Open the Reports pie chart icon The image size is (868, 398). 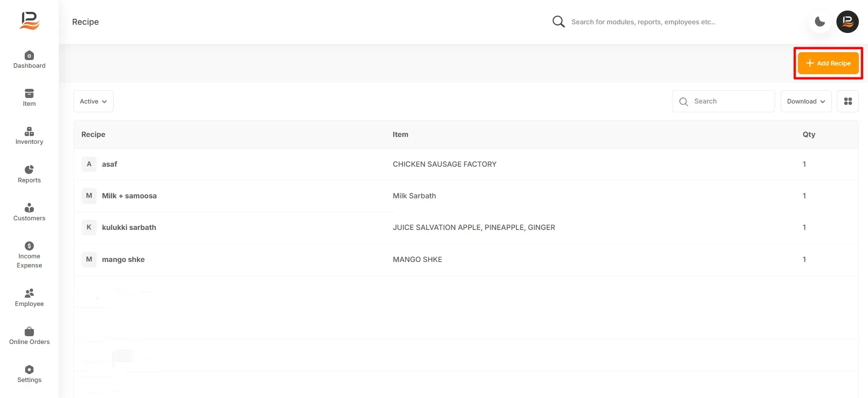tap(29, 169)
